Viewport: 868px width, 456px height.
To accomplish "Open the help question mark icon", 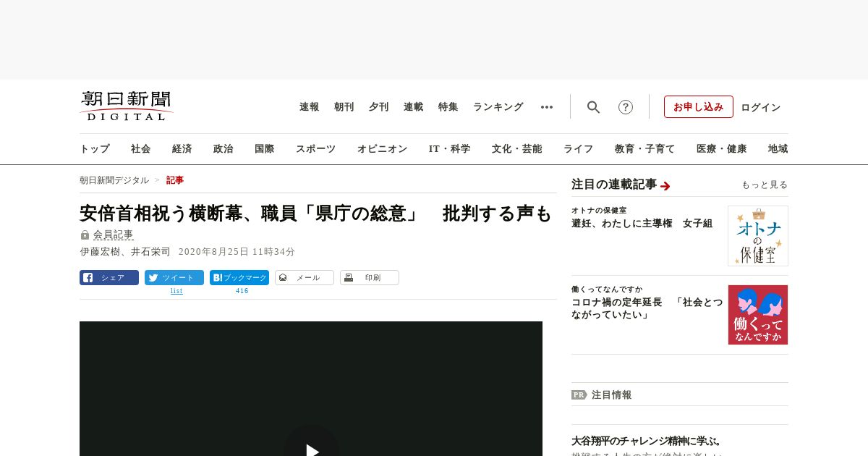I will pos(626,107).
